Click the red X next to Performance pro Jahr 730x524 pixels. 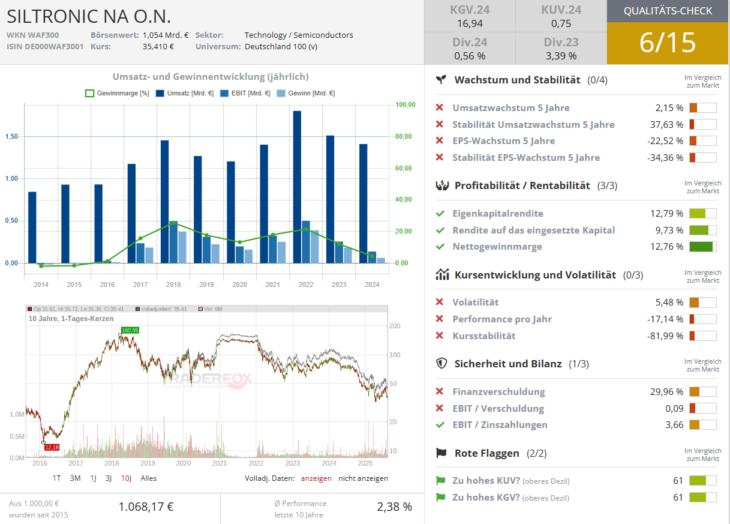coord(439,319)
